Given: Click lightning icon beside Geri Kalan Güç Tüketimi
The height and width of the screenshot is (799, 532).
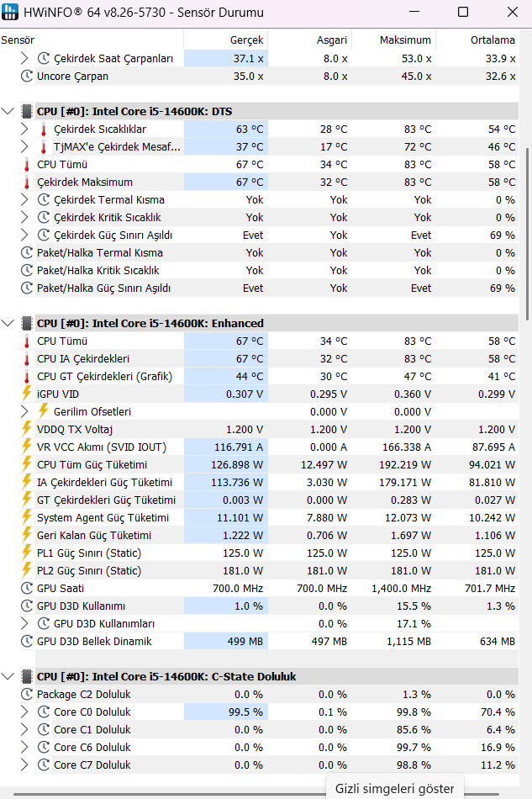Looking at the screenshot, I should (26, 535).
